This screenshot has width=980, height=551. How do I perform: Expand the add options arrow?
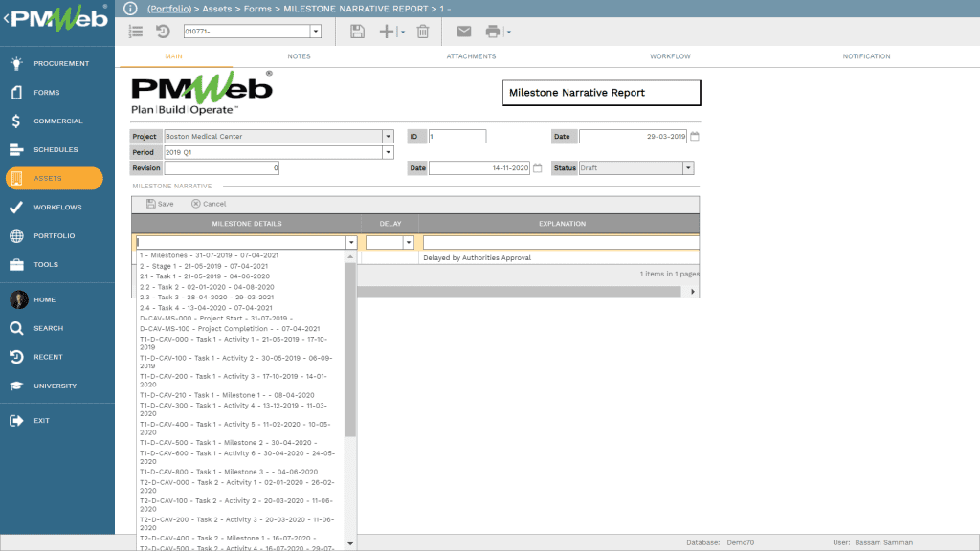pyautogui.click(x=403, y=32)
